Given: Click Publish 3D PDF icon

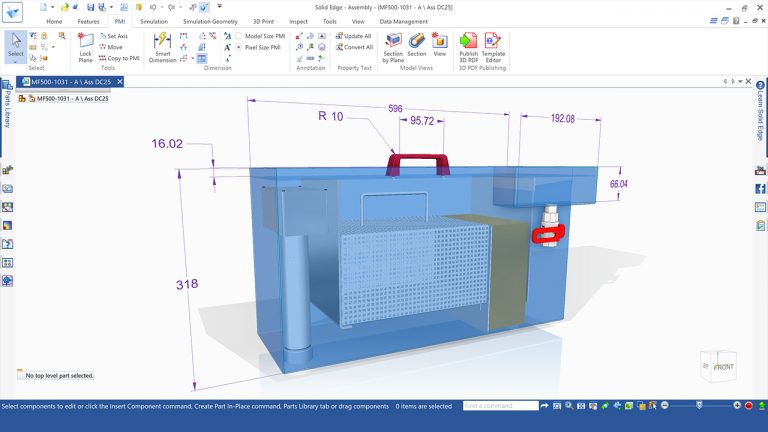Looking at the screenshot, I should pos(468,46).
